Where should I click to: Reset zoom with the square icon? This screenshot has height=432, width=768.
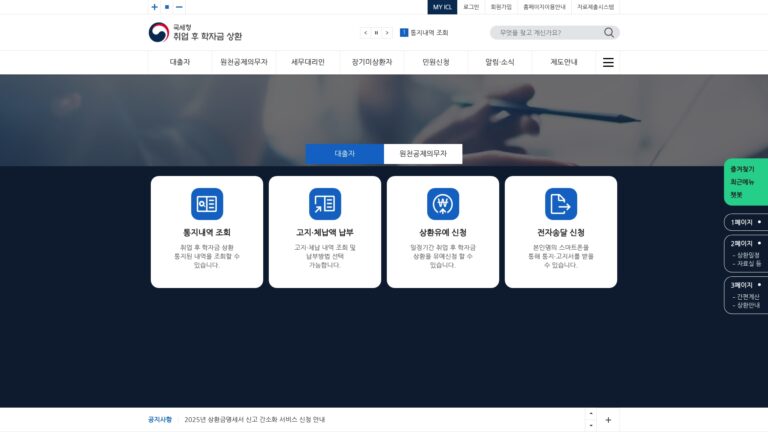coord(167,7)
